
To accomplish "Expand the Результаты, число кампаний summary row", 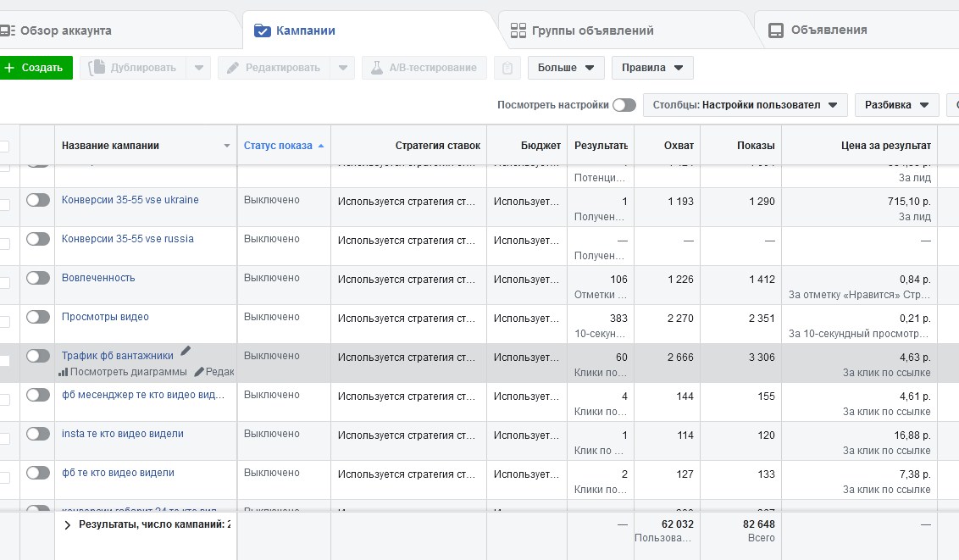I will coord(67,525).
